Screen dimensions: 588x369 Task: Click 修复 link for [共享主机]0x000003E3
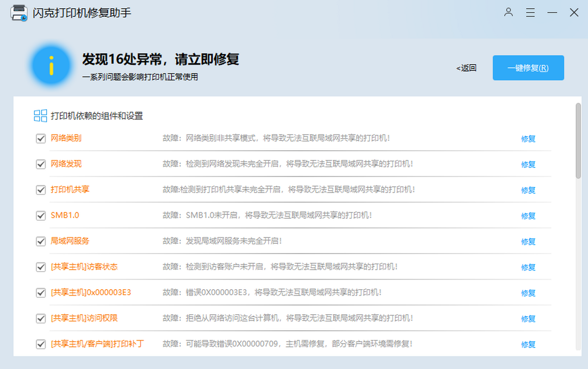coord(528,293)
